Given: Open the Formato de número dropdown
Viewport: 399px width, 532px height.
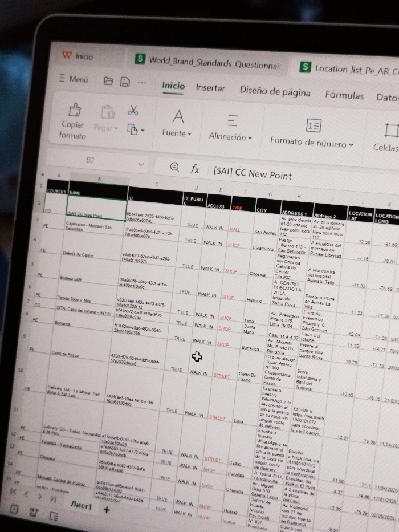Looking at the screenshot, I should click(x=311, y=143).
